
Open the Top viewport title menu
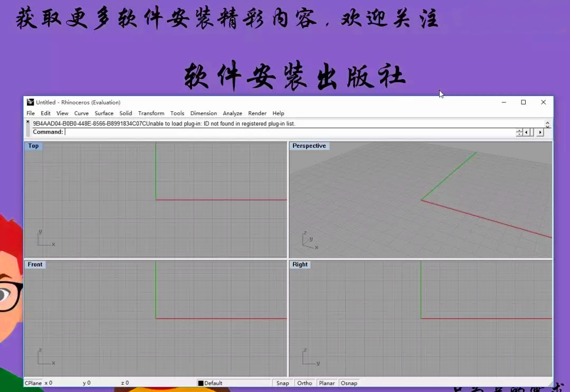pos(33,146)
